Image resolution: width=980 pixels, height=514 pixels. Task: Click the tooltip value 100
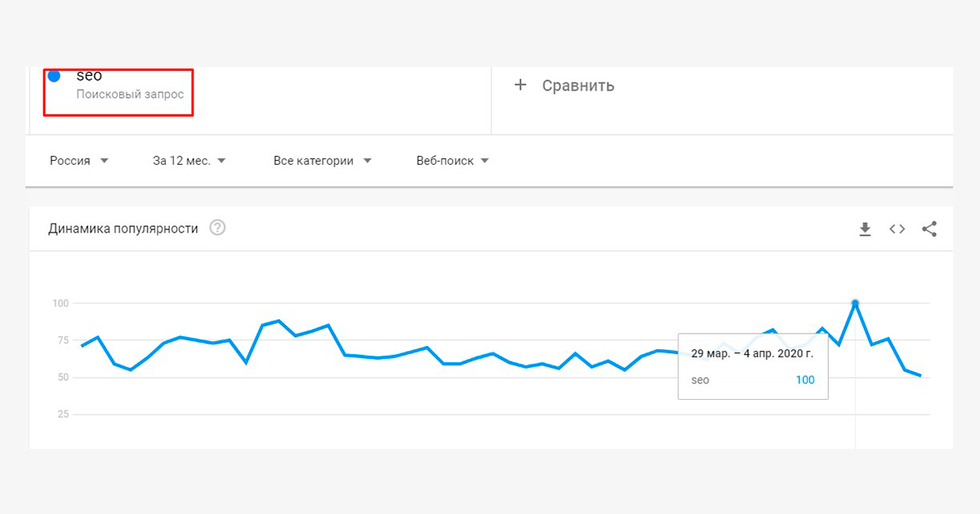[x=805, y=379]
